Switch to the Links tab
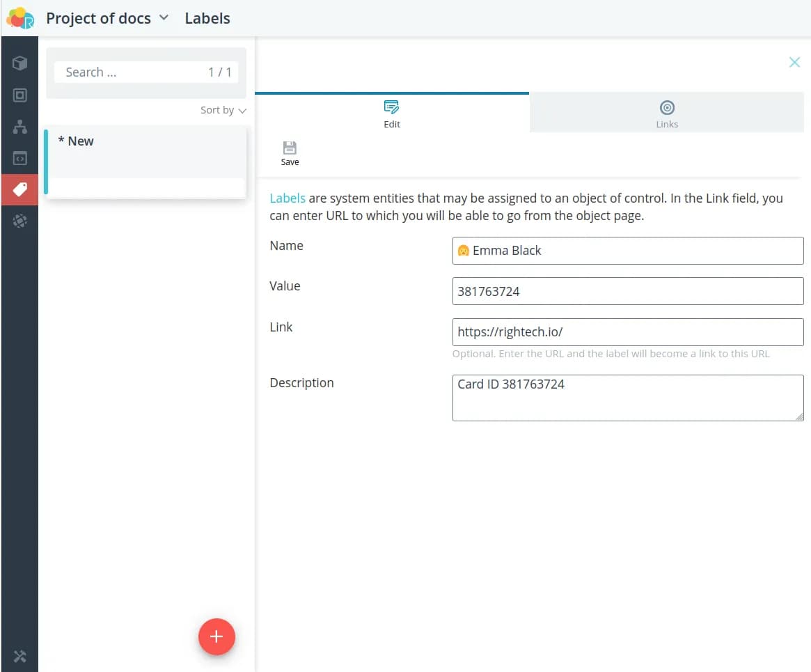 (666, 114)
